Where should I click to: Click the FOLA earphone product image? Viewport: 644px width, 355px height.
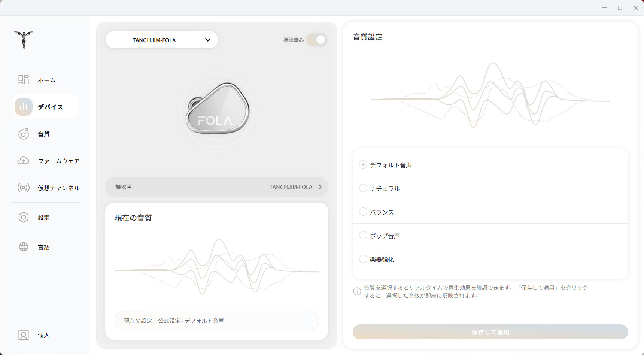point(217,109)
